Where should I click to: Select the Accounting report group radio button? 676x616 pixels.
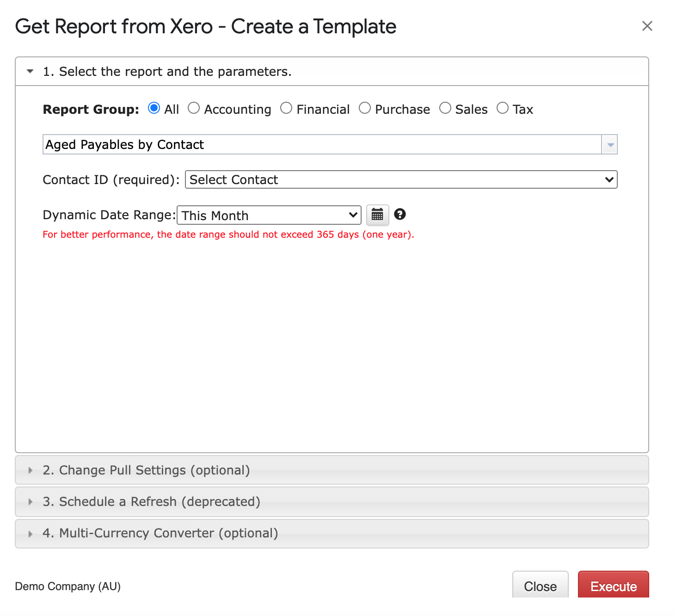[x=194, y=108]
